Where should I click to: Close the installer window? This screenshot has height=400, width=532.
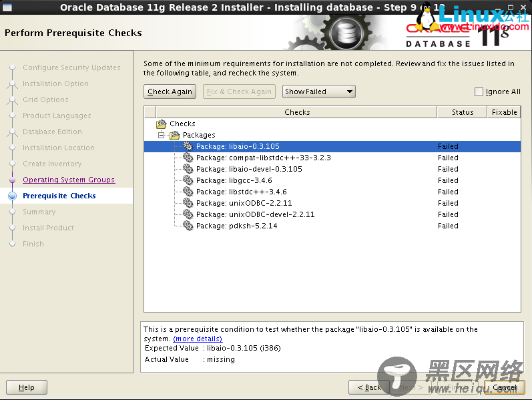[x=523, y=7]
